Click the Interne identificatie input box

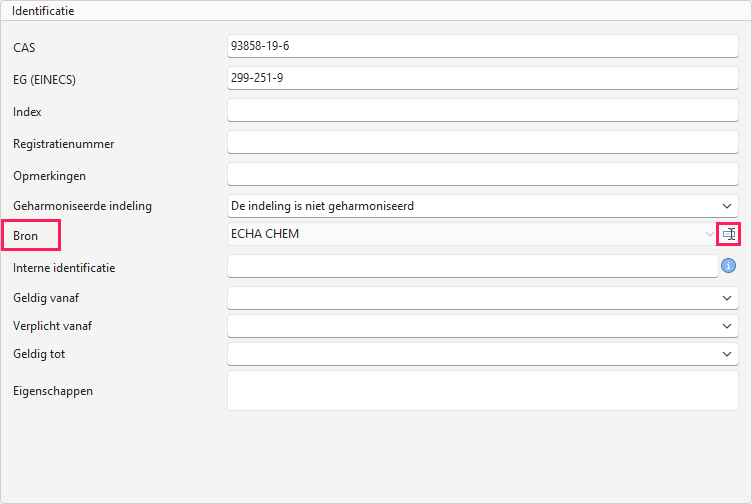pyautogui.click(x=472, y=266)
